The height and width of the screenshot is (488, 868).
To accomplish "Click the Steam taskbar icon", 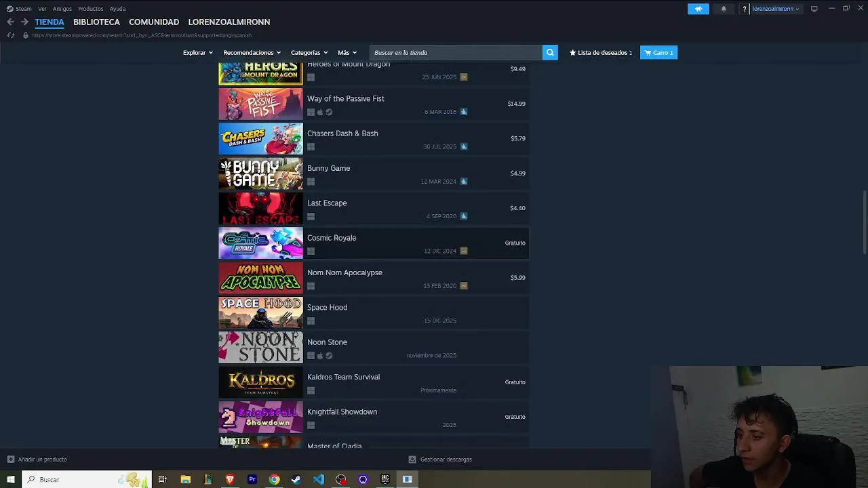I will point(296,479).
